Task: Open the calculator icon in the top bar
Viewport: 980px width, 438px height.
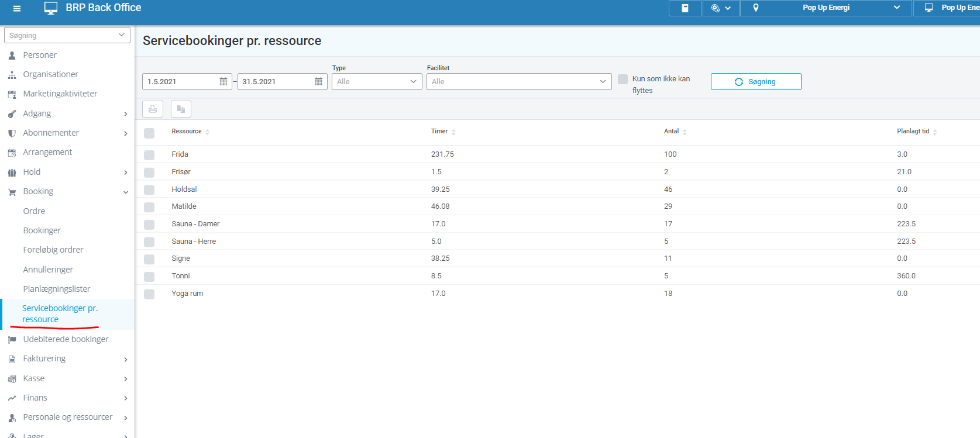Action: tap(685, 8)
